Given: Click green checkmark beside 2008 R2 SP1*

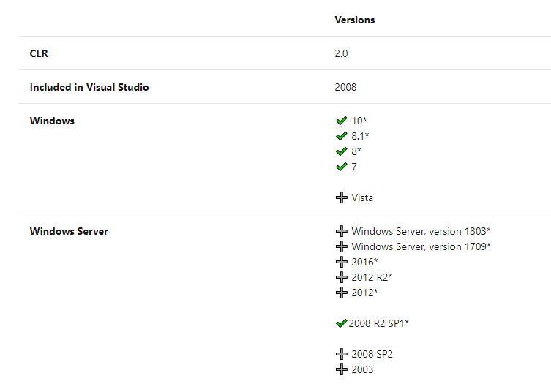Looking at the screenshot, I should coord(341,323).
